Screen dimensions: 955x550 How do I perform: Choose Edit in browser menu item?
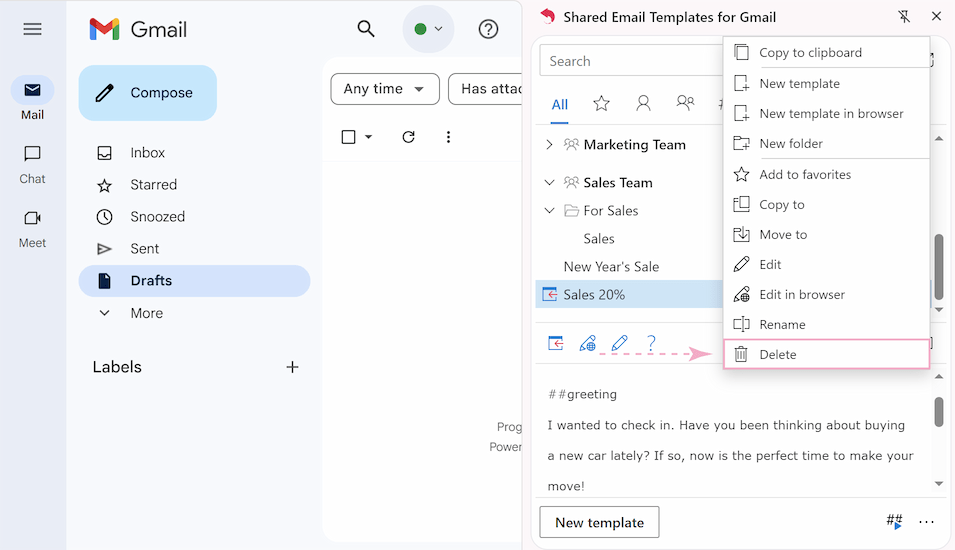tap(826, 295)
